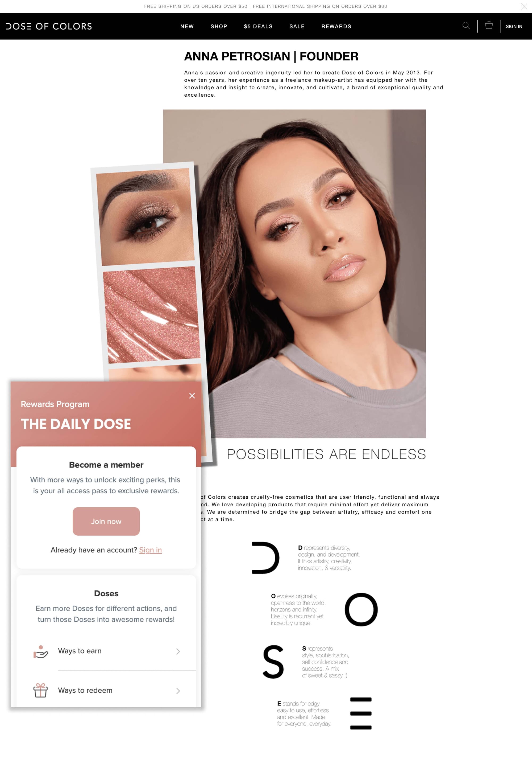Click the search icon in navigation

click(x=467, y=26)
